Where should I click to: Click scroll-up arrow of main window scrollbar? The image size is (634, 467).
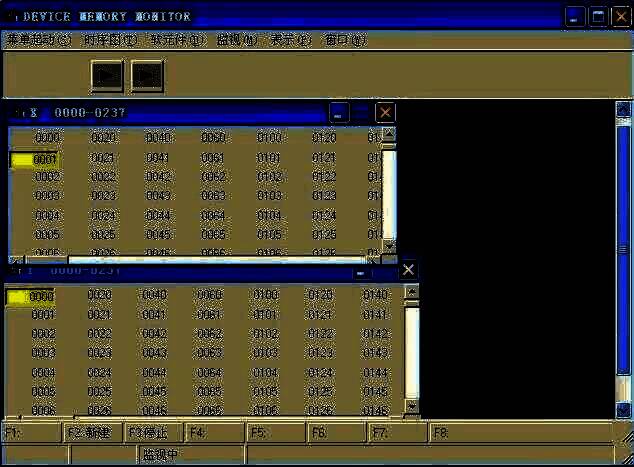pyautogui.click(x=623, y=109)
